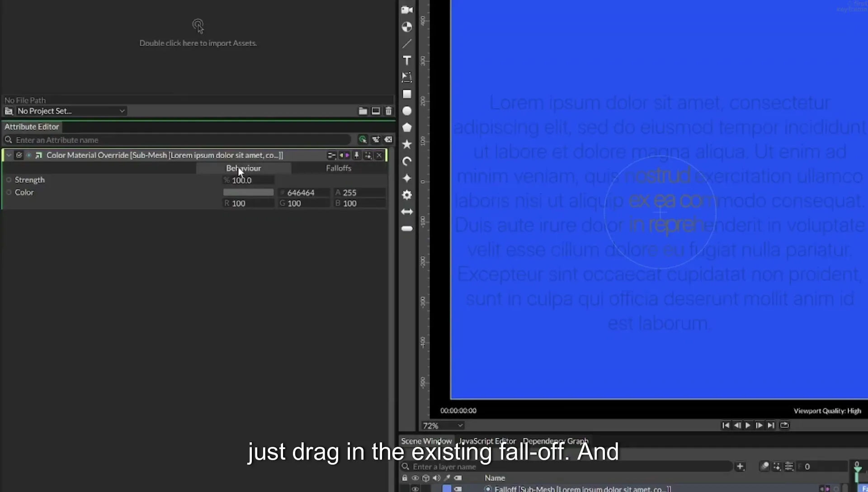Select the Camera tool in the vertical toolbar
Image resolution: width=868 pixels, height=492 pixels.
pyautogui.click(x=407, y=10)
